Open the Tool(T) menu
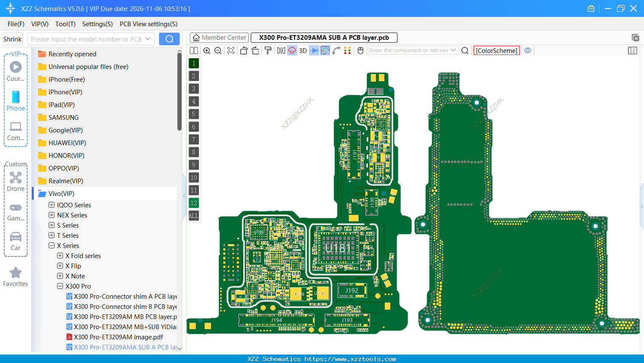 pyautogui.click(x=65, y=24)
